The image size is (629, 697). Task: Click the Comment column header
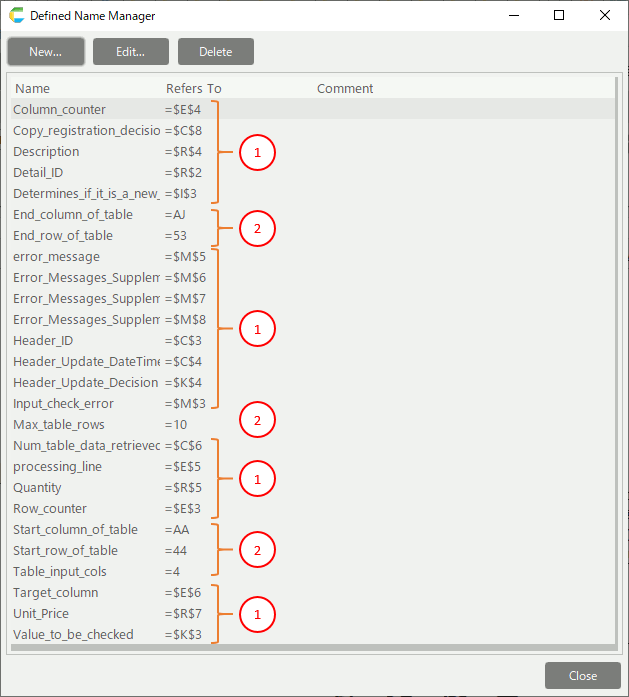[x=345, y=89]
